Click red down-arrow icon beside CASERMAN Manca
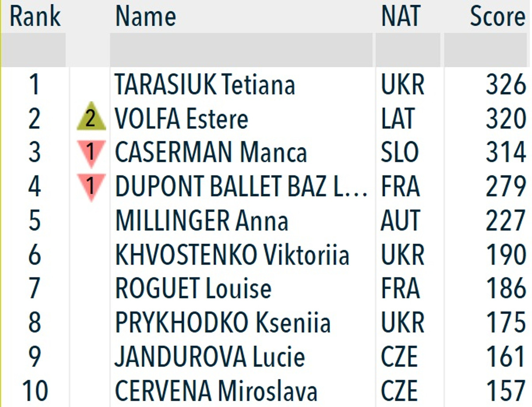 [90, 152]
